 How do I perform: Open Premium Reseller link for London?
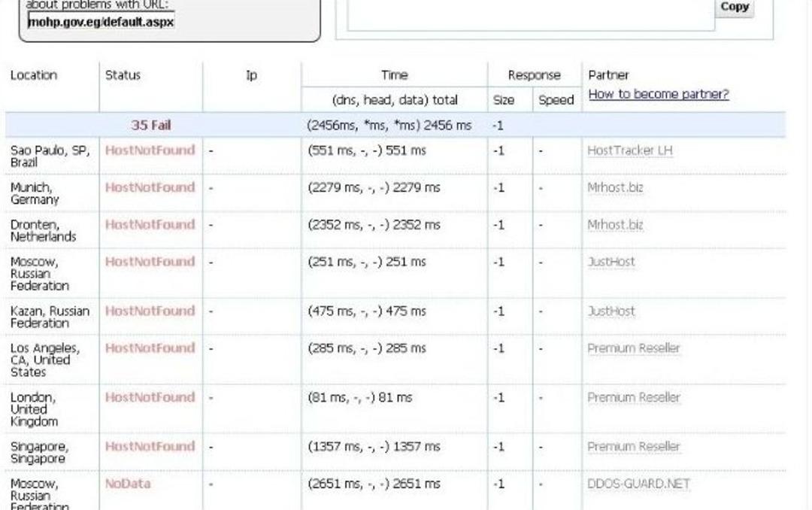[x=633, y=397]
